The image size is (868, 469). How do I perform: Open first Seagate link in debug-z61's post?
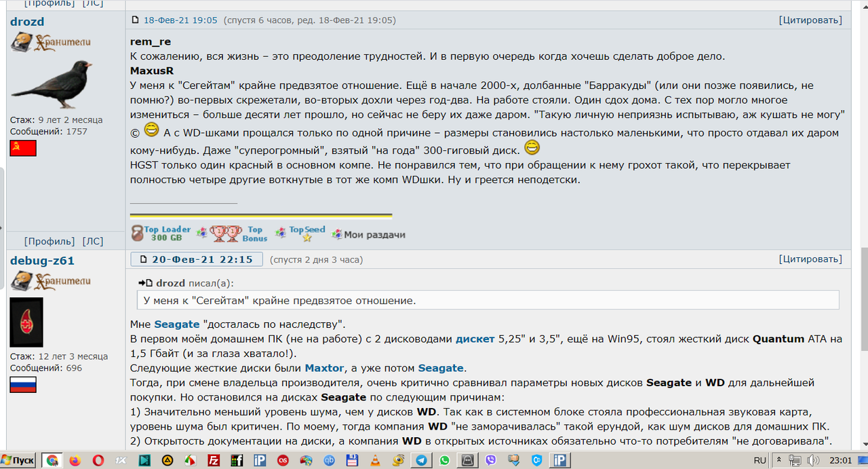[x=176, y=324]
